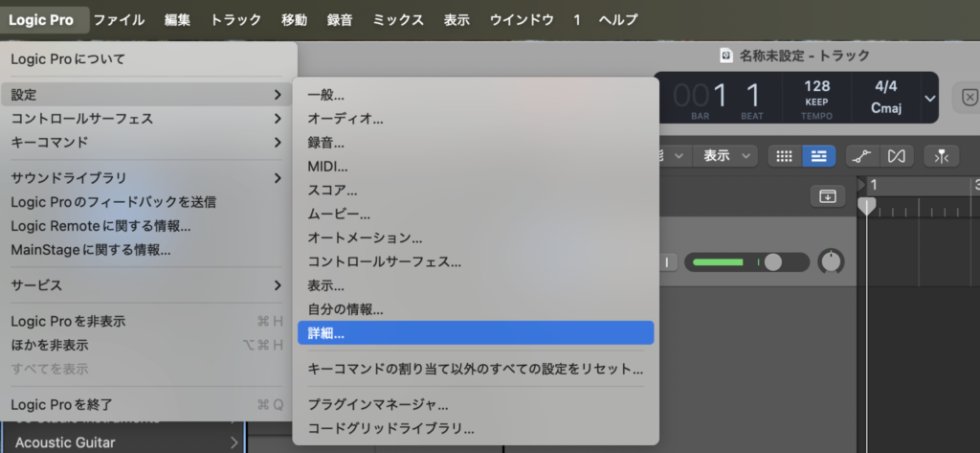
Task: Expand the キーコマンド submenu
Action: click(146, 142)
